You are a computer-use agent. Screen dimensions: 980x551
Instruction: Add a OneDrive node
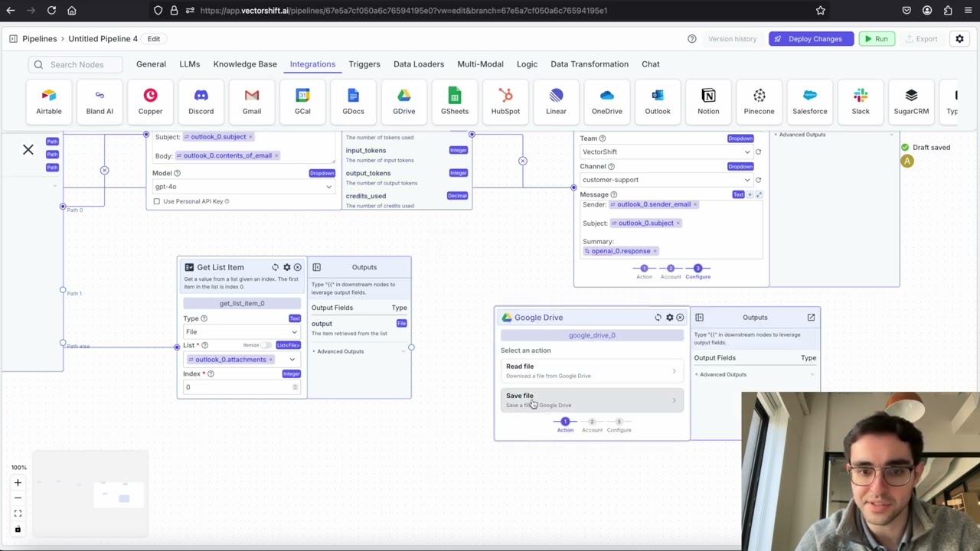pyautogui.click(x=606, y=103)
